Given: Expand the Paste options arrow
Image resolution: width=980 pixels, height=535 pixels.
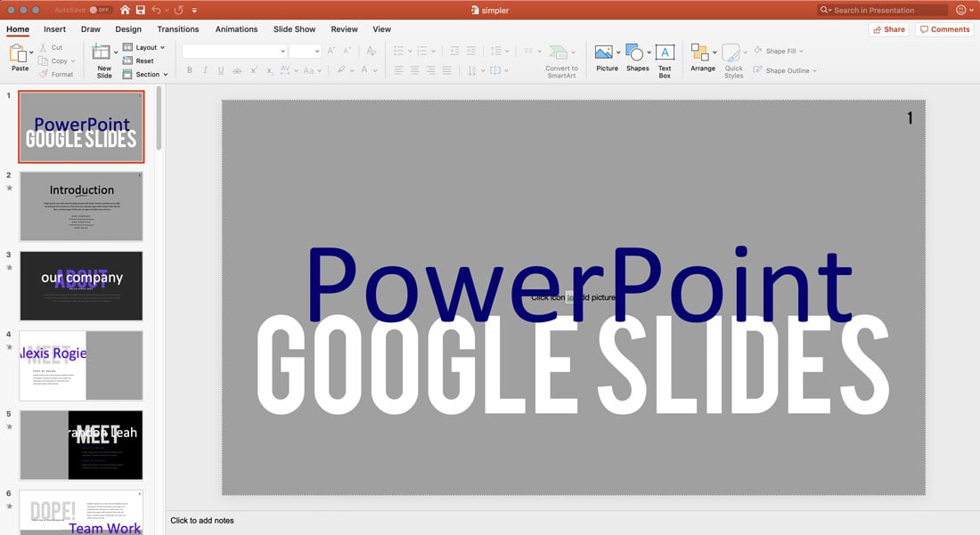Looking at the screenshot, I should coord(31,53).
